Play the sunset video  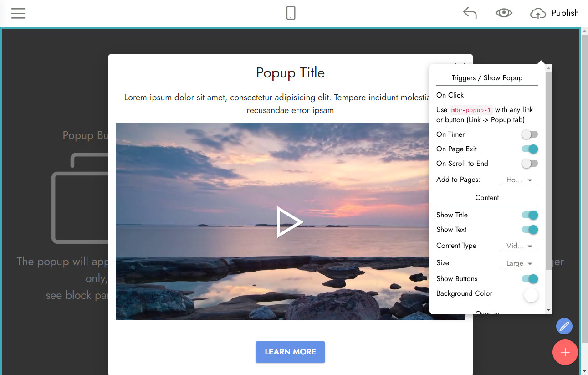(290, 222)
